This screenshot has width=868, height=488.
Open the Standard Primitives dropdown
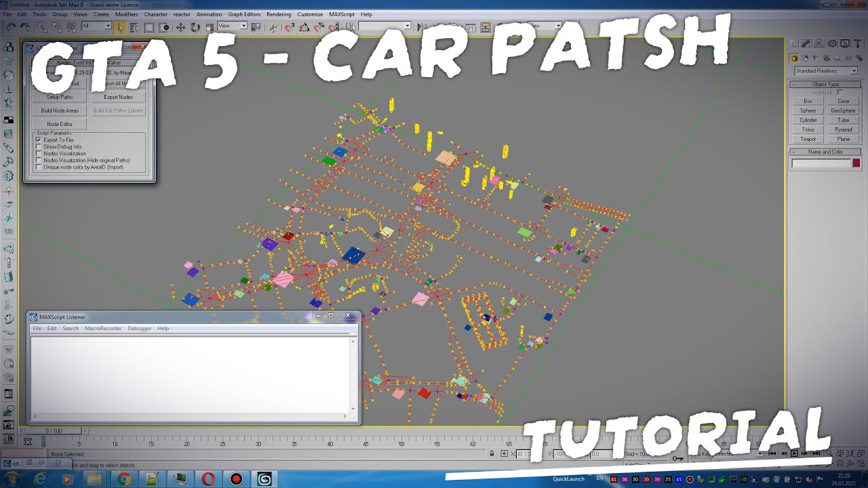pyautogui.click(x=825, y=70)
